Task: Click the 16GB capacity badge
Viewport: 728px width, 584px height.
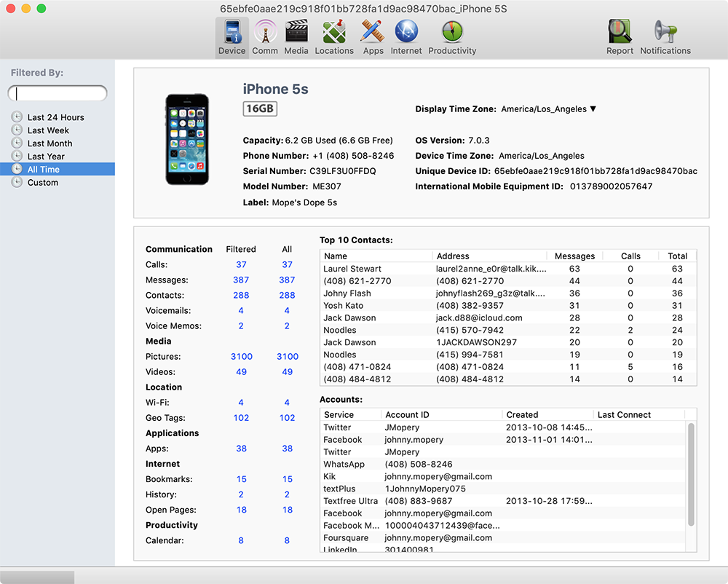Action: pyautogui.click(x=260, y=108)
